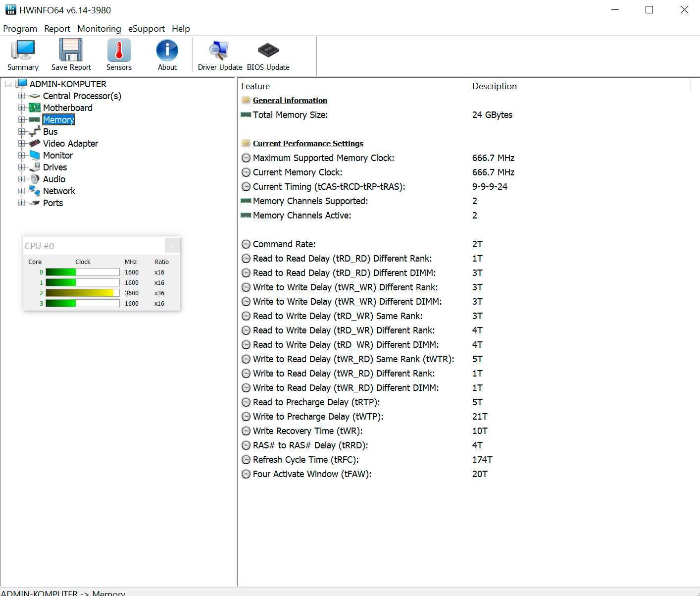Expand the Drives node

click(x=21, y=167)
